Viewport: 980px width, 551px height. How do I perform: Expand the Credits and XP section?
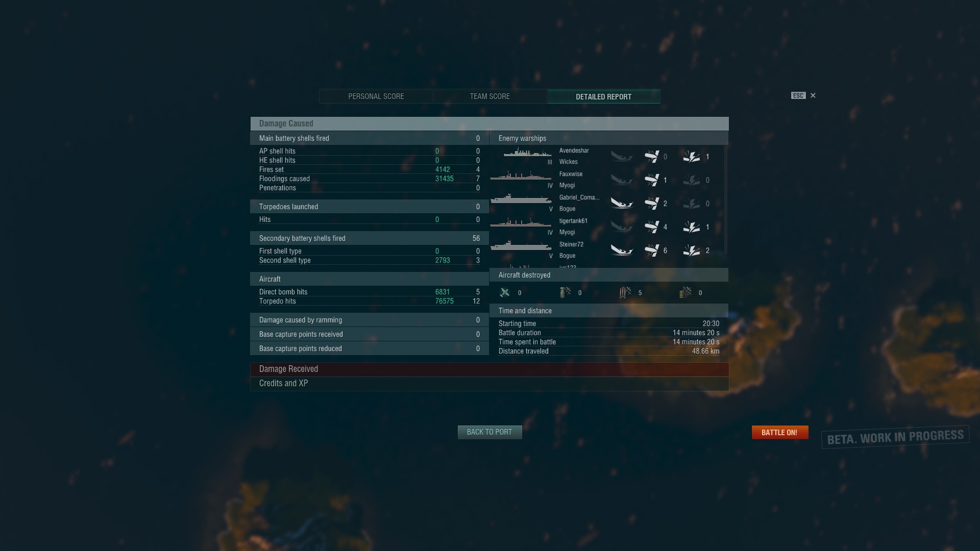489,384
